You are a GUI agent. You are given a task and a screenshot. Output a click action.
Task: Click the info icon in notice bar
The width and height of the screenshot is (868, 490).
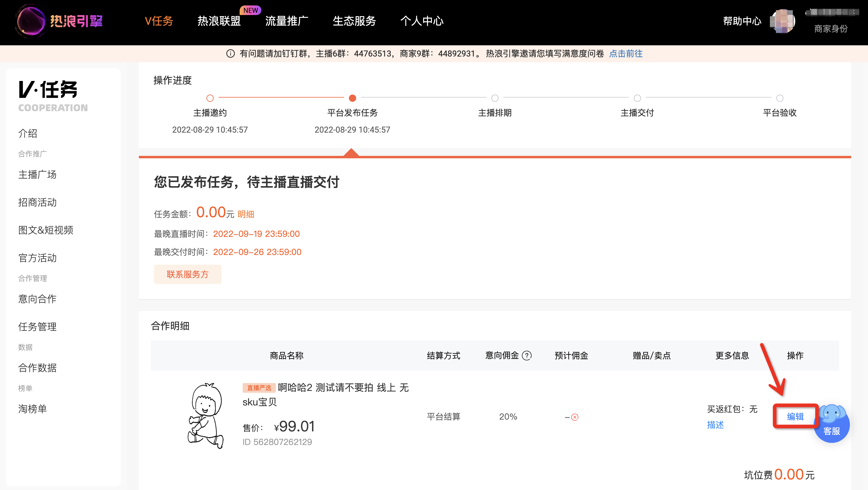(x=230, y=53)
